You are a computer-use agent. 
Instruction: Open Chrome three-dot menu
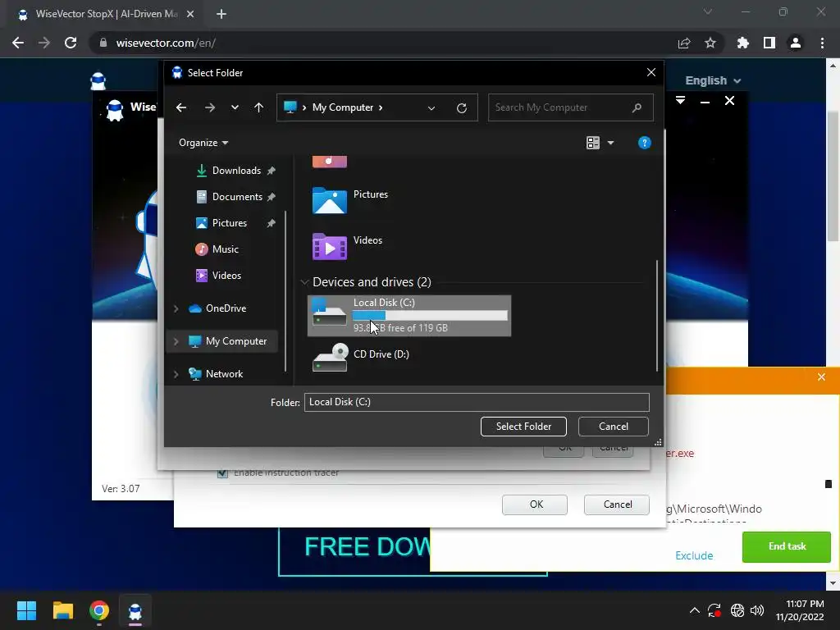(x=822, y=43)
